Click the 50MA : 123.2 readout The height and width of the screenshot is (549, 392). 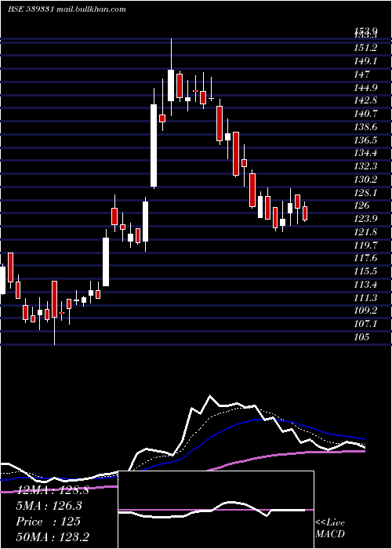[53, 536]
